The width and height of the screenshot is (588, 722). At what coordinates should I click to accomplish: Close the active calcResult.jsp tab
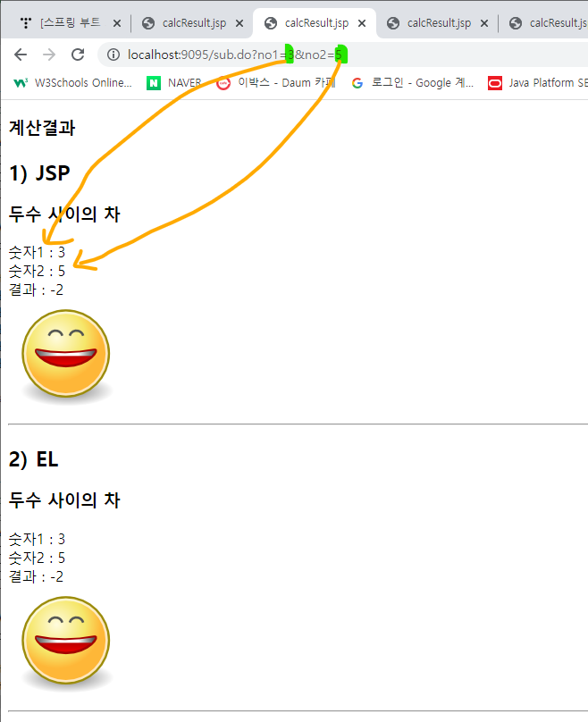click(x=362, y=23)
